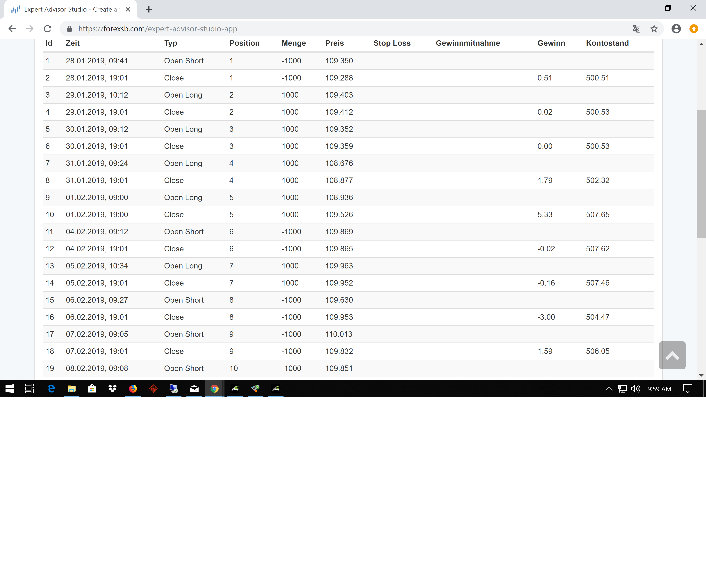Image resolution: width=706 pixels, height=588 pixels.
Task: Reload the Expert Advisor Studio page
Action: (48, 29)
